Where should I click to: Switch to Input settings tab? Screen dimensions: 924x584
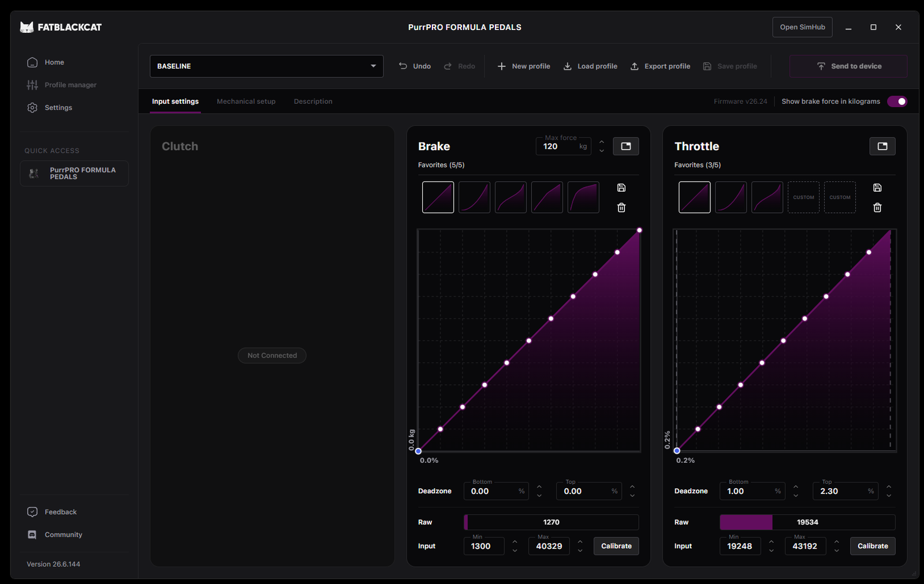point(175,102)
